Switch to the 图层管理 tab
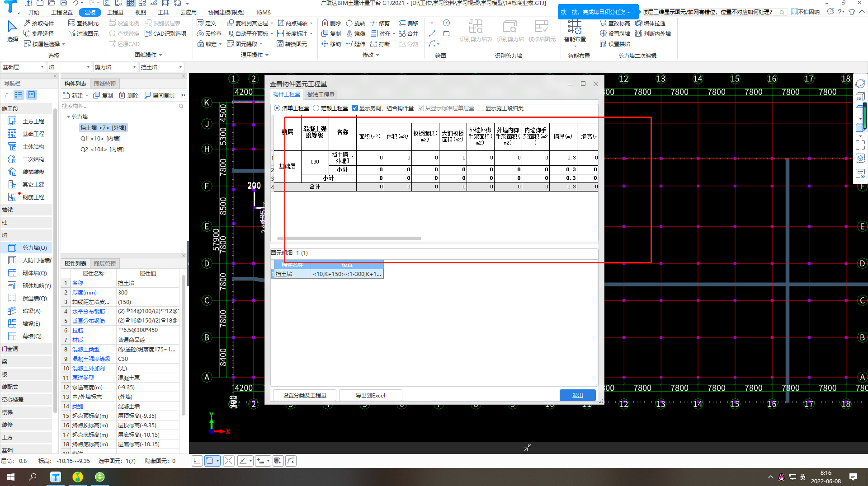 [x=105, y=263]
